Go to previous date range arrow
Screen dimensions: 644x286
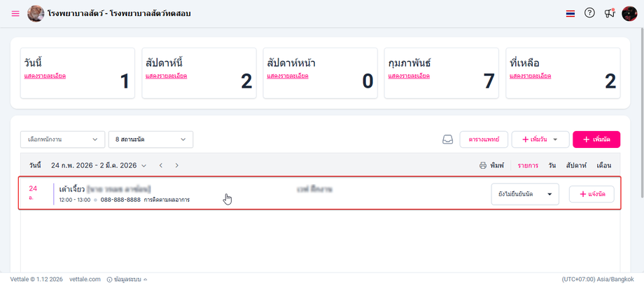coord(160,165)
